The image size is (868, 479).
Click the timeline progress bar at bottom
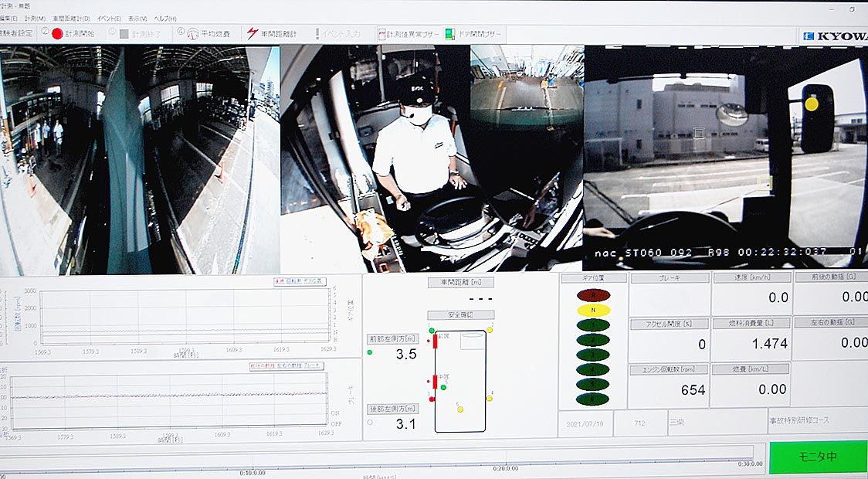[x=377, y=453]
